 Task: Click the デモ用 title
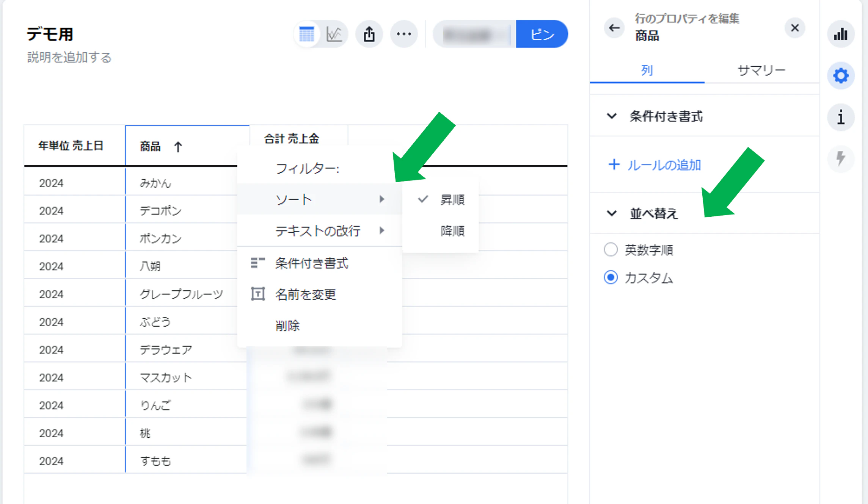[x=50, y=34]
